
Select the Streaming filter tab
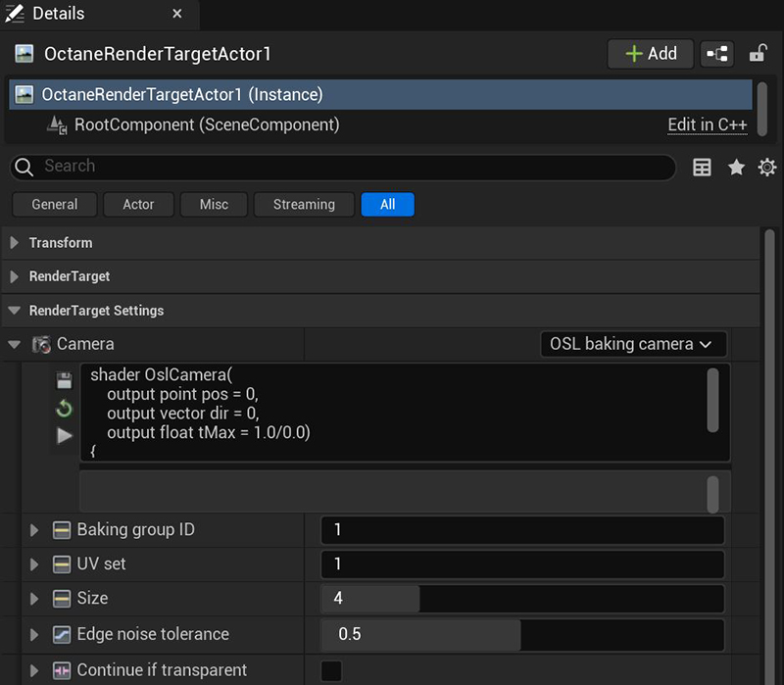pyautogui.click(x=304, y=205)
